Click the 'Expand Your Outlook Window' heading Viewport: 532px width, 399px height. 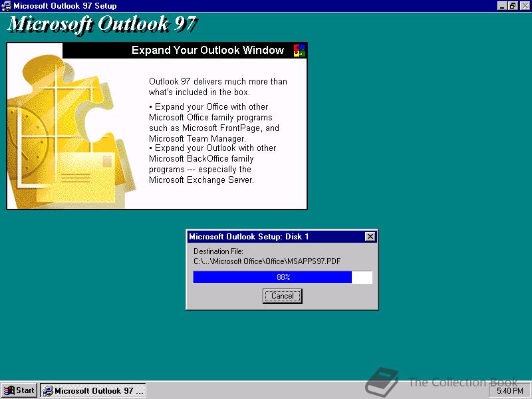(207, 51)
